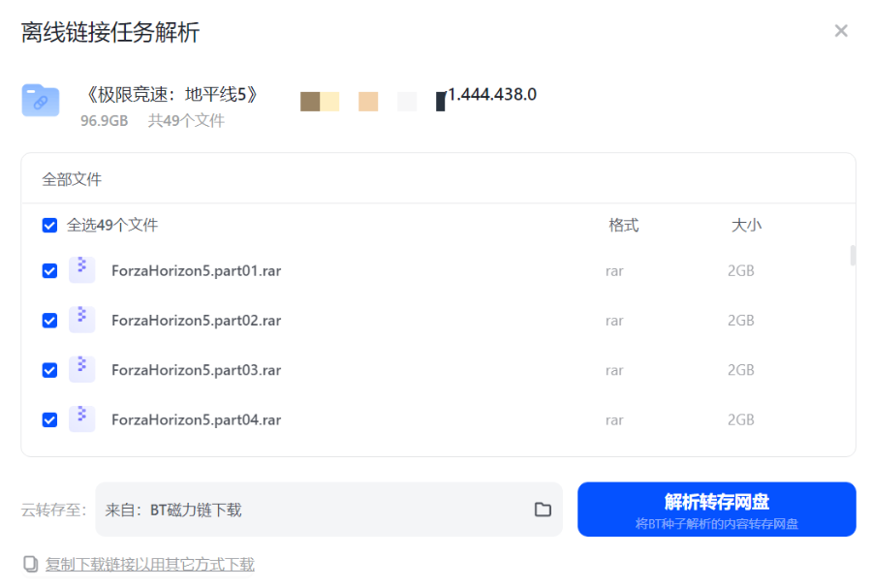Click the rar archive icon for ForzaHorizon5.part03.rar
Screen dimensions: 872x588
[81, 369]
